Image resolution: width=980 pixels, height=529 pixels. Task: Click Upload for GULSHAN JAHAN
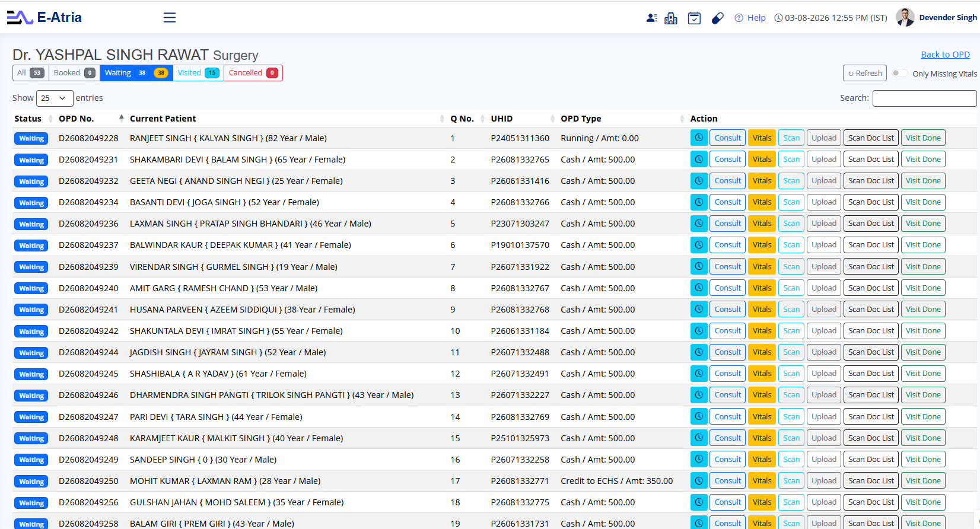(824, 502)
